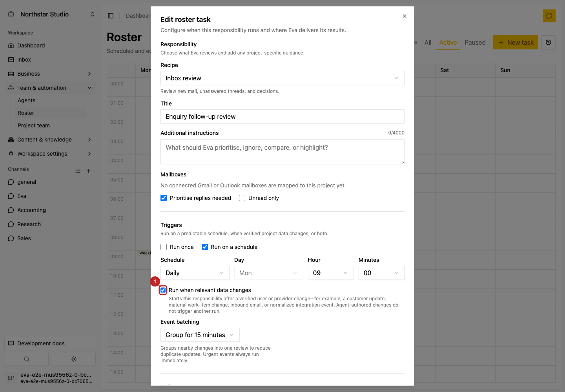Click the Workspace settings plug icon
This screenshot has width=565, height=392.
[x=11, y=154]
